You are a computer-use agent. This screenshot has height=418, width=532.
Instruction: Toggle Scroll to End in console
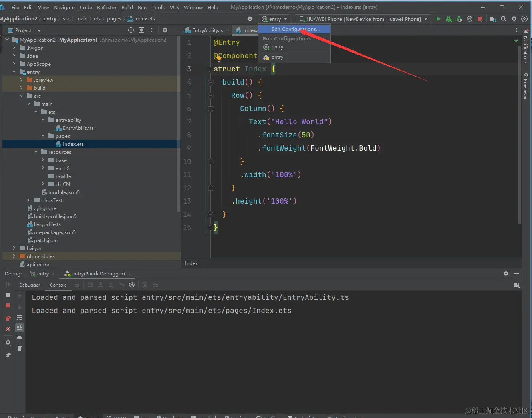click(20, 328)
